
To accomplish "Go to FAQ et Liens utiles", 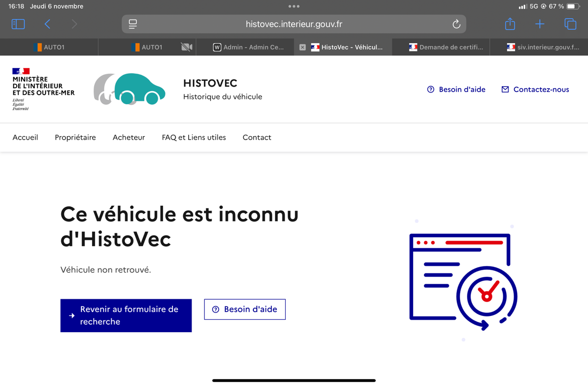I will (x=194, y=138).
